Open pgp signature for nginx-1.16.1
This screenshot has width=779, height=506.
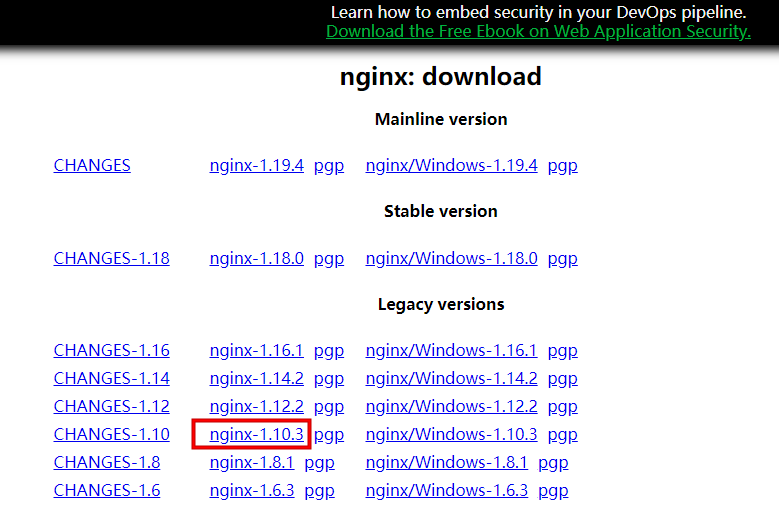point(329,351)
